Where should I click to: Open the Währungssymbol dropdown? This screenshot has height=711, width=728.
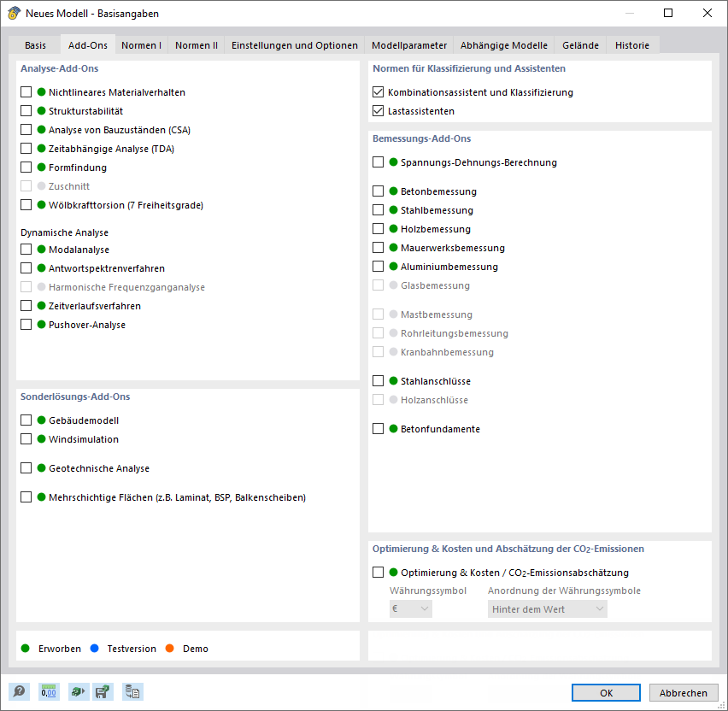410,608
